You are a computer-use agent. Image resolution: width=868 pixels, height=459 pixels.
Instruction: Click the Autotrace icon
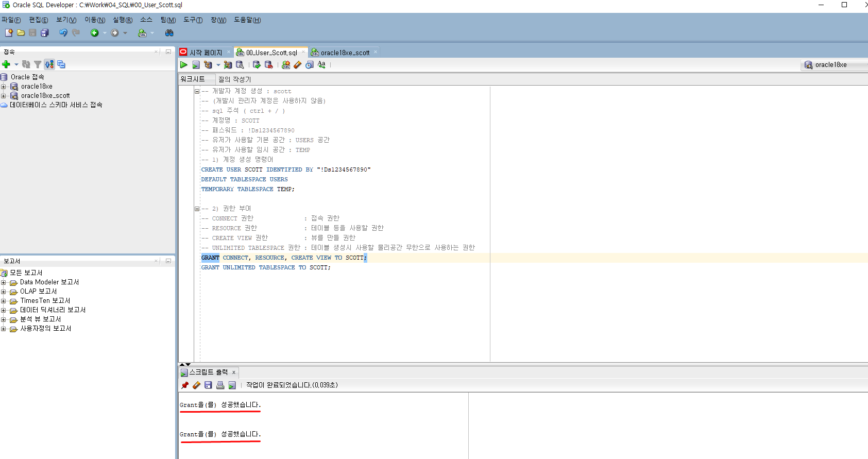[x=228, y=65]
